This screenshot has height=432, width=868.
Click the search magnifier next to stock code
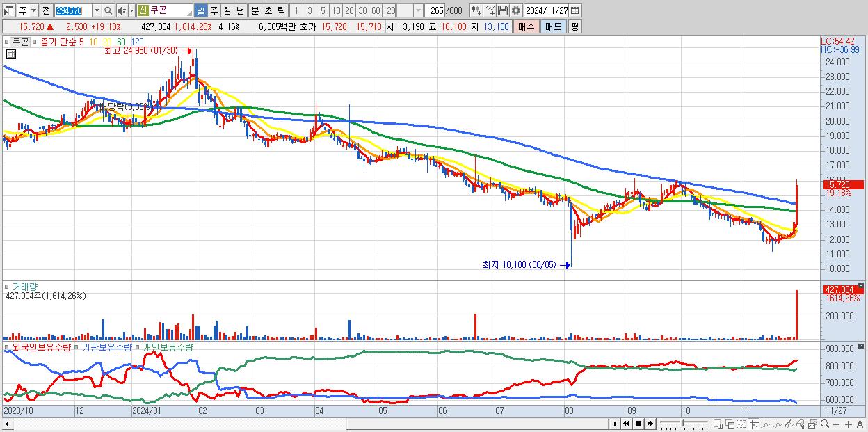point(108,10)
